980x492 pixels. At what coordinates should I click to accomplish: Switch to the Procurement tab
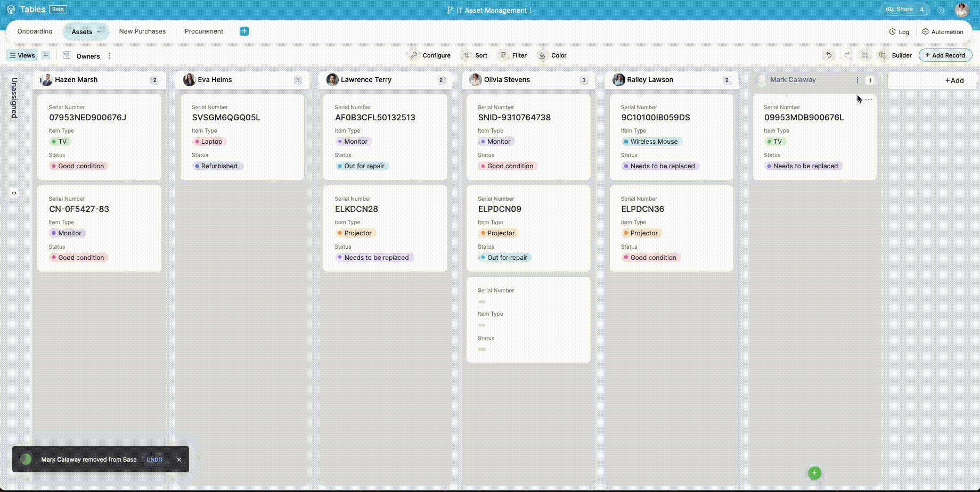tap(204, 31)
